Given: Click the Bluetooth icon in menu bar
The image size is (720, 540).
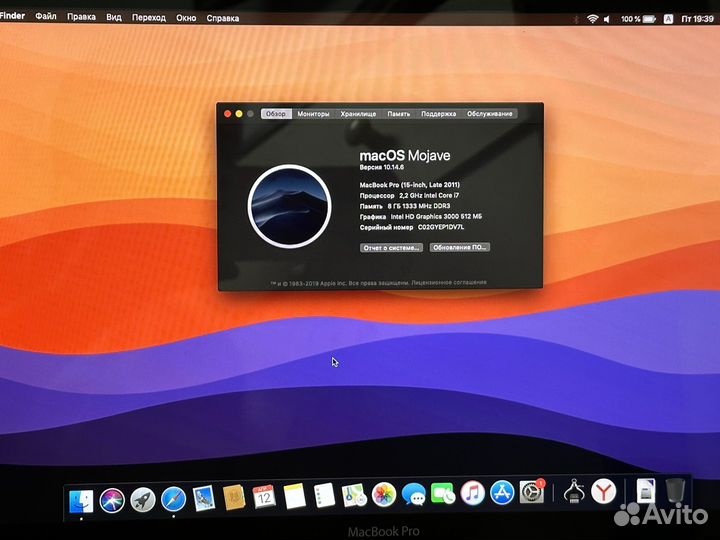Looking at the screenshot, I should click(576, 19).
